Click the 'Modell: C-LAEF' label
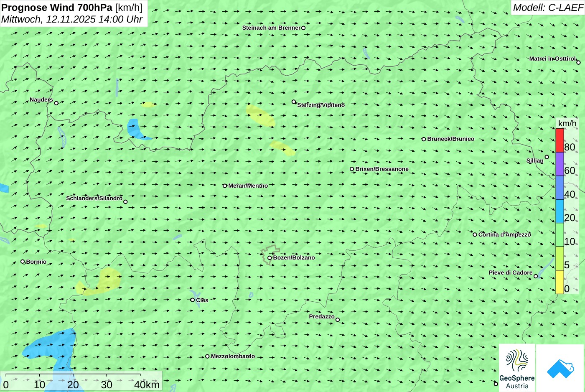This screenshot has width=585, height=392. pos(547,8)
